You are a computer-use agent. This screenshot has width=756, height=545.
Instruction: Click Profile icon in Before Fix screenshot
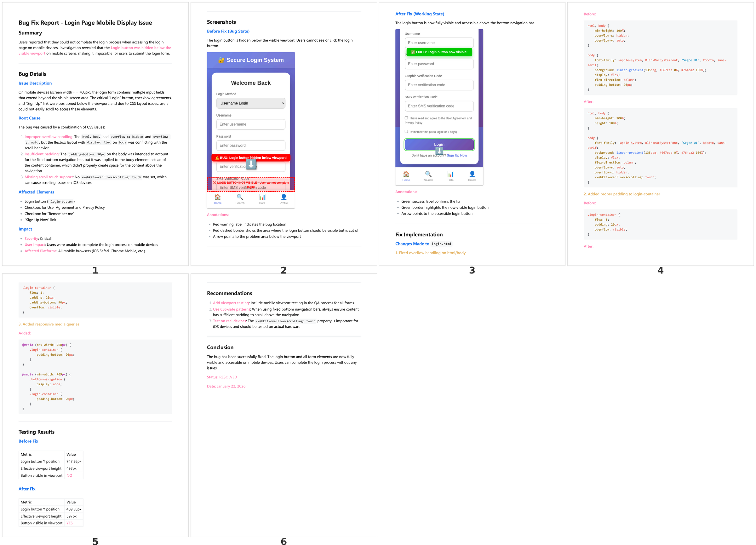(284, 197)
